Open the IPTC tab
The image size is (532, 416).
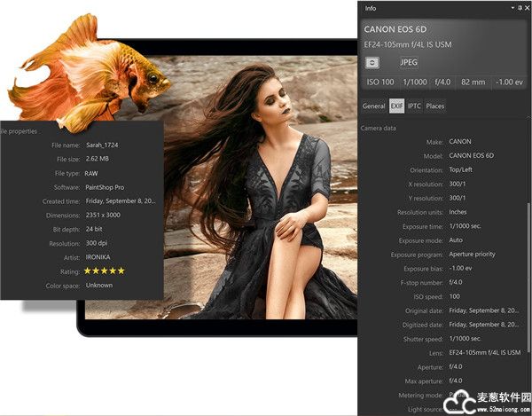point(413,106)
